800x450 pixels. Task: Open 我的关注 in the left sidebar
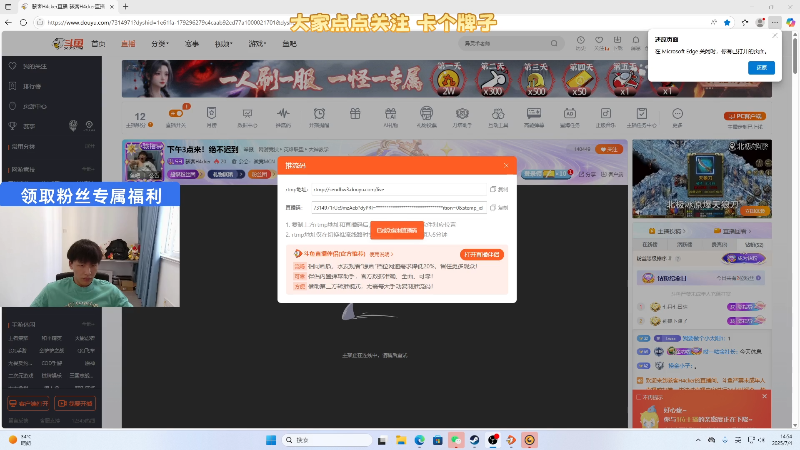34,66
